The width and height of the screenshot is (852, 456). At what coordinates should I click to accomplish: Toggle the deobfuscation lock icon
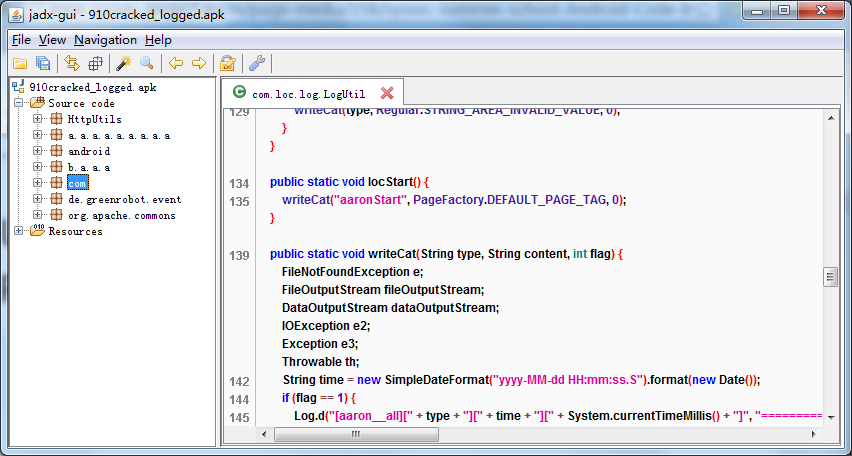(227, 64)
